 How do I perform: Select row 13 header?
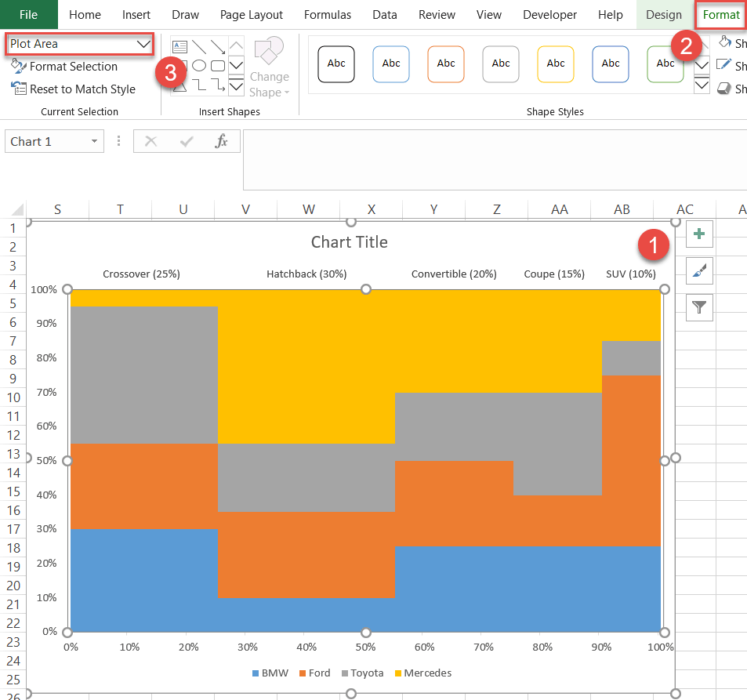(13, 454)
